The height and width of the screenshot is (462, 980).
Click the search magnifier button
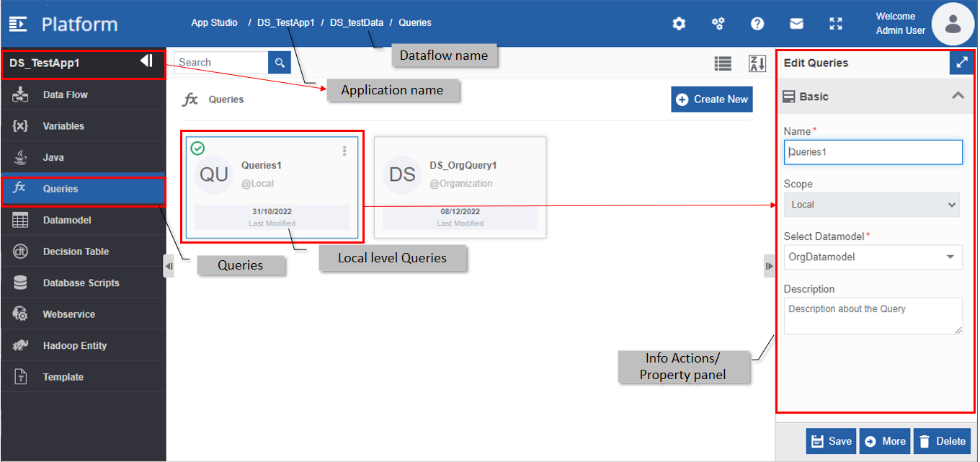click(280, 63)
